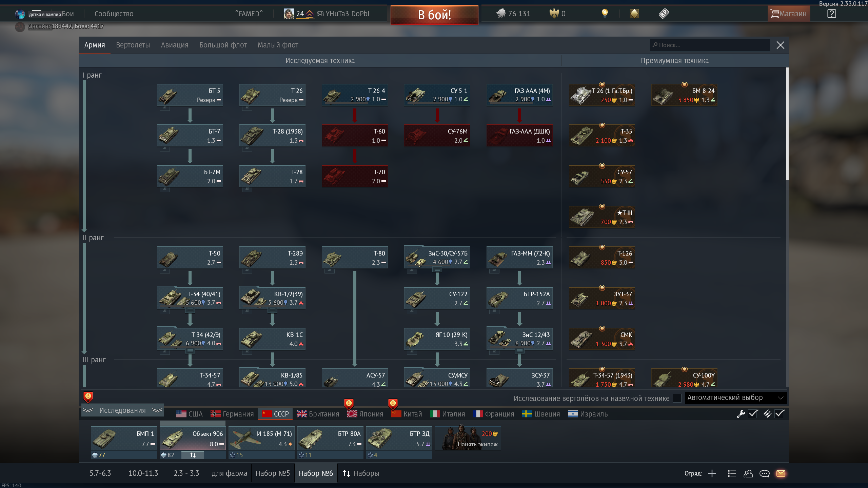Open the glowing mail envelope icon
868x488 pixels.
(781, 473)
